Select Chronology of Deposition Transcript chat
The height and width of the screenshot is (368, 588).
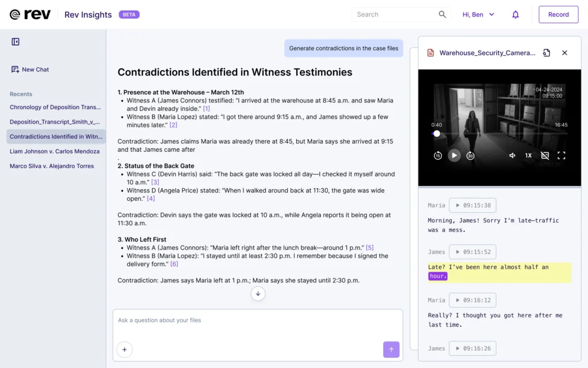55,107
